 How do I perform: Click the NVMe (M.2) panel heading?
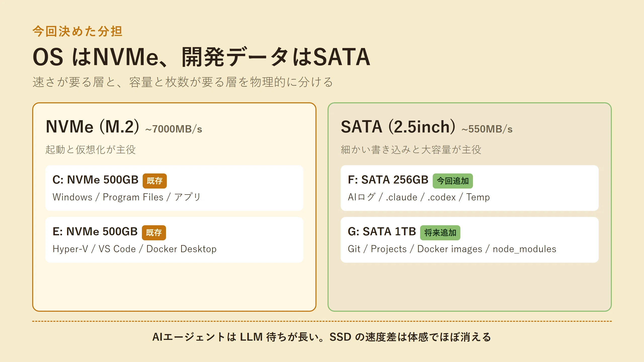point(92,126)
